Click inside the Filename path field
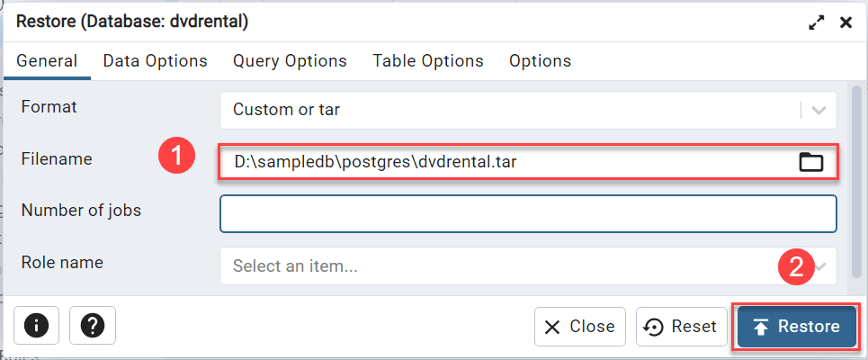Image resolution: width=868 pixels, height=360 pixels. (x=504, y=162)
